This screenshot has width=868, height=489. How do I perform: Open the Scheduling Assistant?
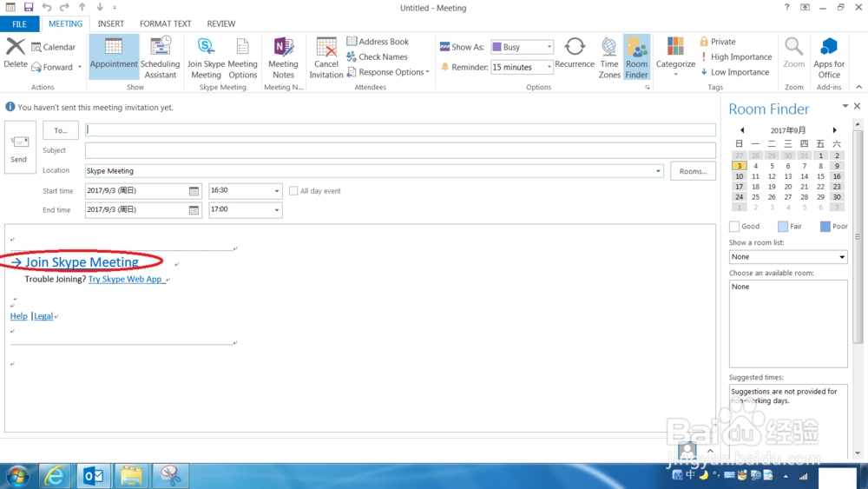pyautogui.click(x=160, y=57)
